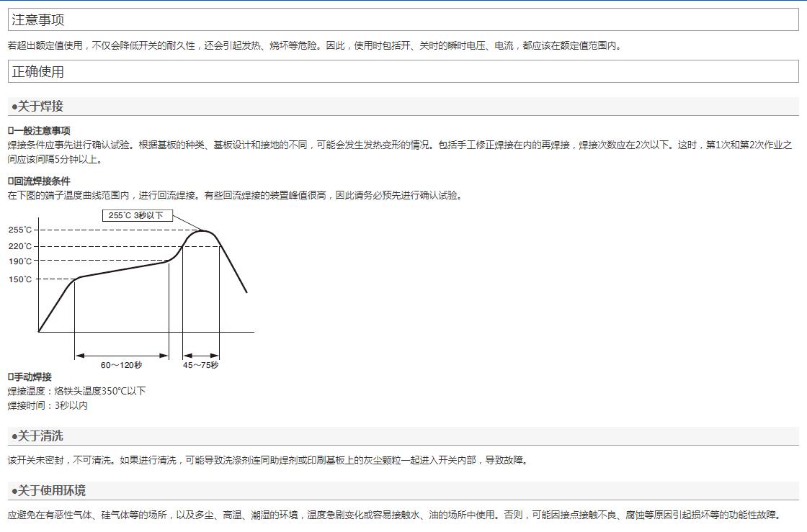Click the 正确使用 section heading
This screenshot has height=532, width=807.
click(38, 71)
